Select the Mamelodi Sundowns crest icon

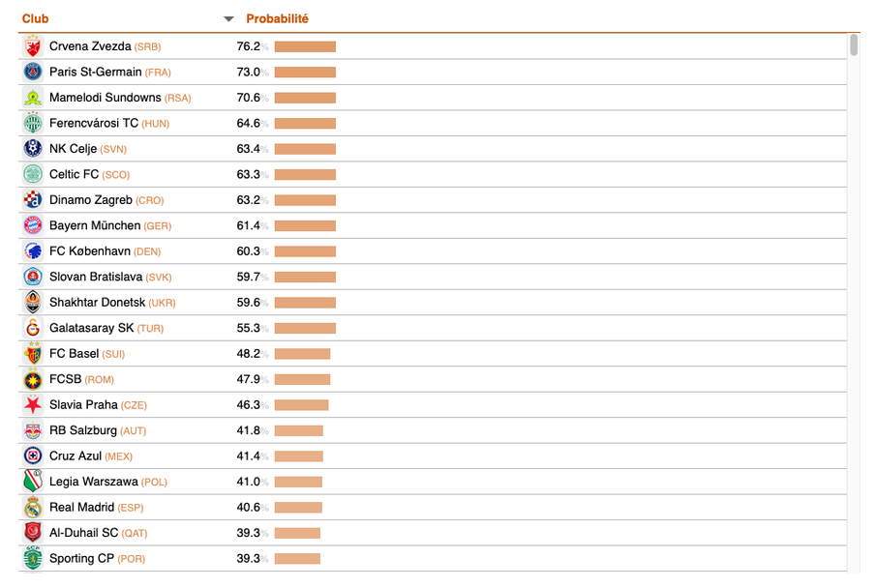pos(33,98)
